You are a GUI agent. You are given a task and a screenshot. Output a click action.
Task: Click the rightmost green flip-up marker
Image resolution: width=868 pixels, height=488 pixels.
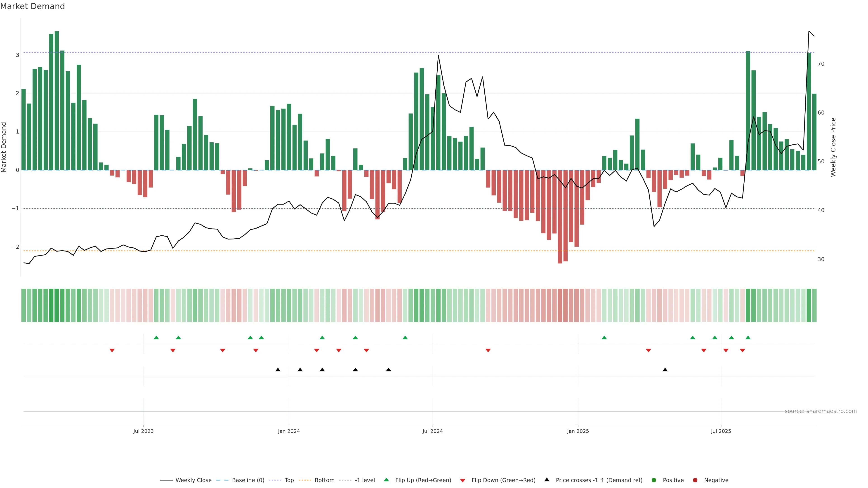pyautogui.click(x=748, y=338)
